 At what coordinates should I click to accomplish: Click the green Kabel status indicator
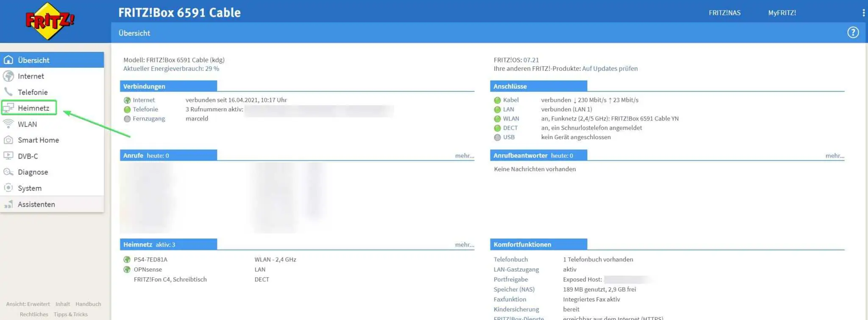[x=498, y=100]
